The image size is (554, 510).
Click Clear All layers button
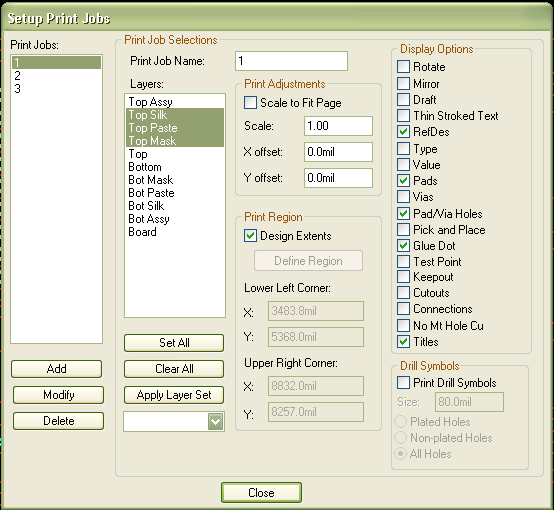click(174, 369)
